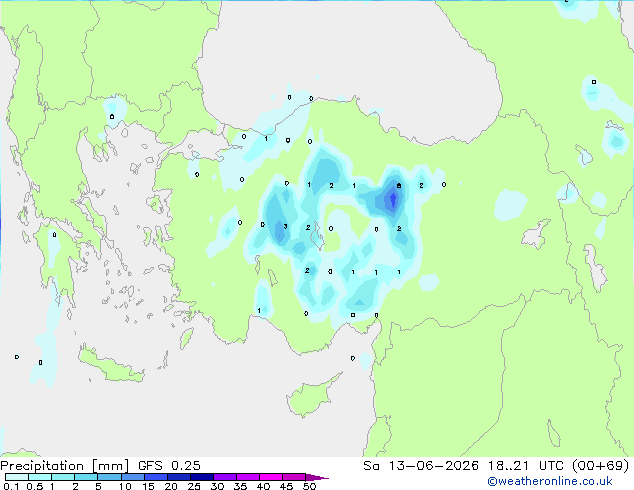Click the darkest blue precipitation maximum cell

click(x=393, y=200)
